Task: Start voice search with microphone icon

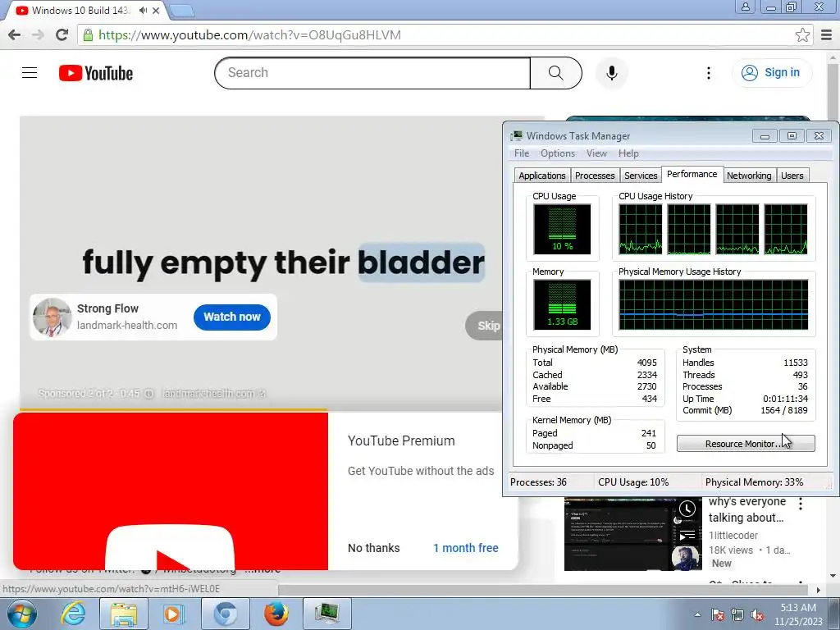Action: (611, 73)
